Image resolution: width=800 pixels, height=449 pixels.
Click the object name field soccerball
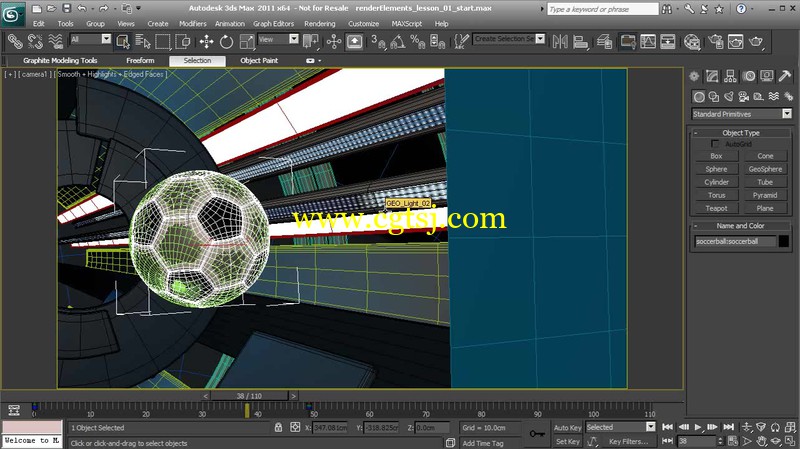[x=735, y=241]
